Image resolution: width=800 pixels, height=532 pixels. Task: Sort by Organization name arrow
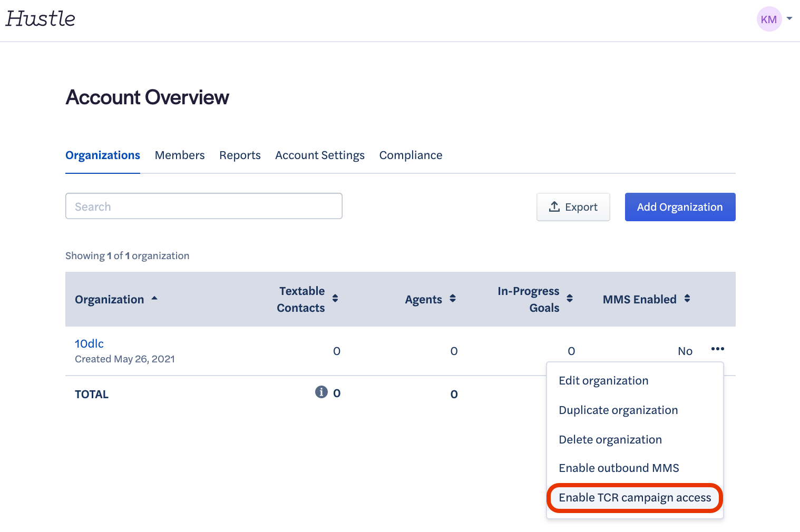tap(154, 299)
